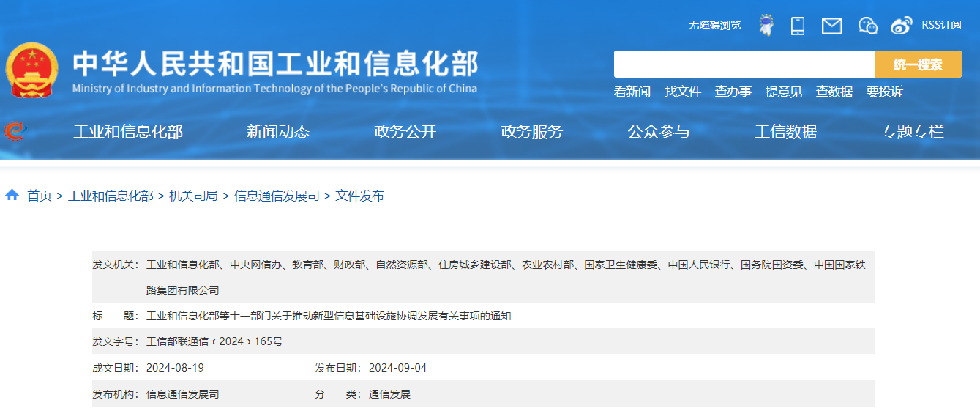Click 要投诉 below the search box
The image size is (980, 414).
tap(885, 92)
